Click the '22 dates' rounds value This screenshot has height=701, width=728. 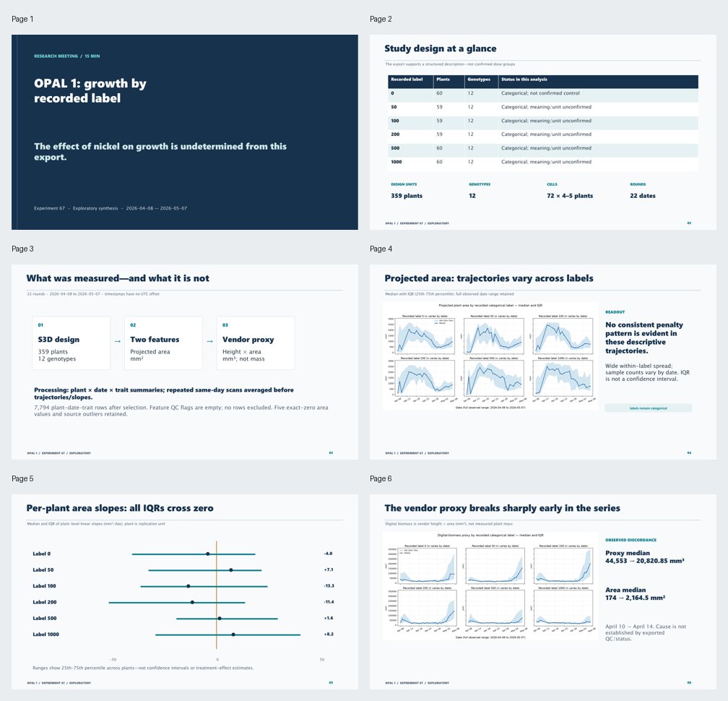(x=643, y=196)
